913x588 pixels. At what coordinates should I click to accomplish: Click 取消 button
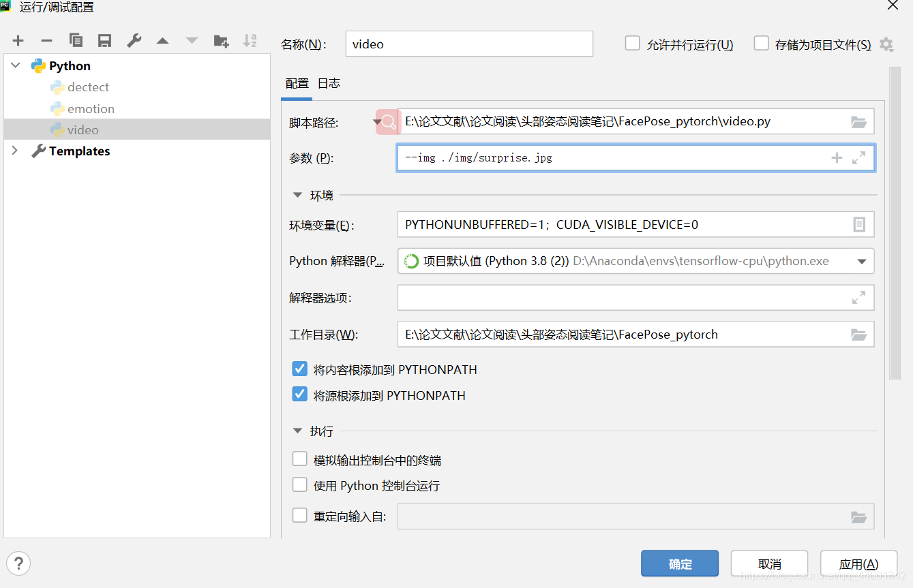(x=769, y=563)
